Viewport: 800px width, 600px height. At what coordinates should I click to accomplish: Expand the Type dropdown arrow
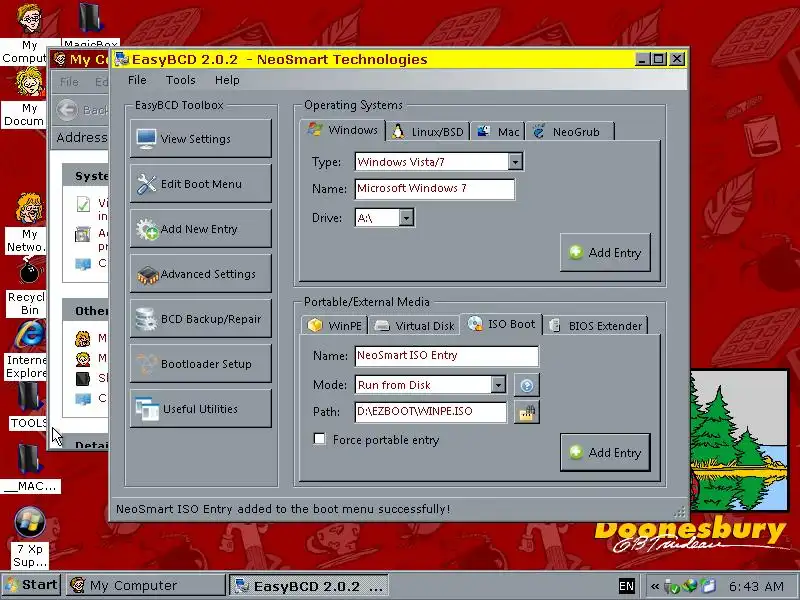click(515, 162)
